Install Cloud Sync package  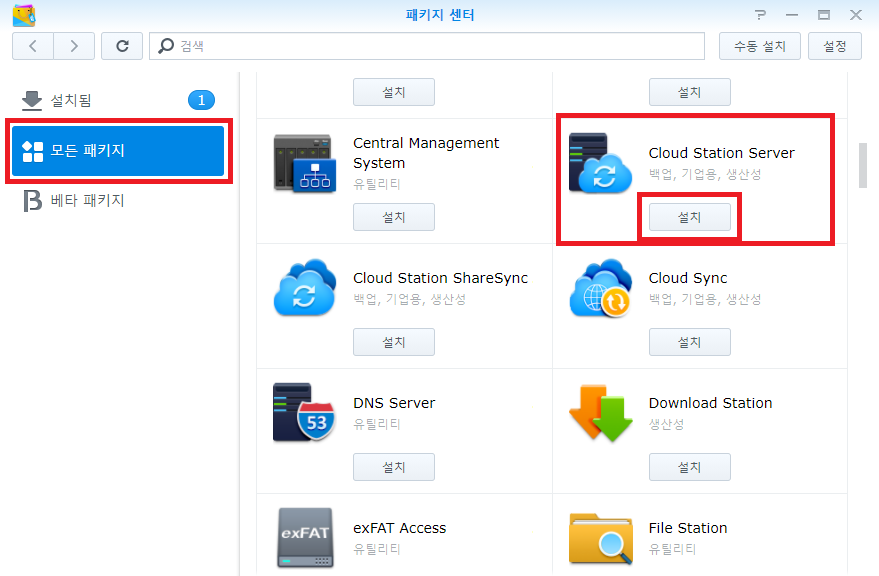point(690,342)
